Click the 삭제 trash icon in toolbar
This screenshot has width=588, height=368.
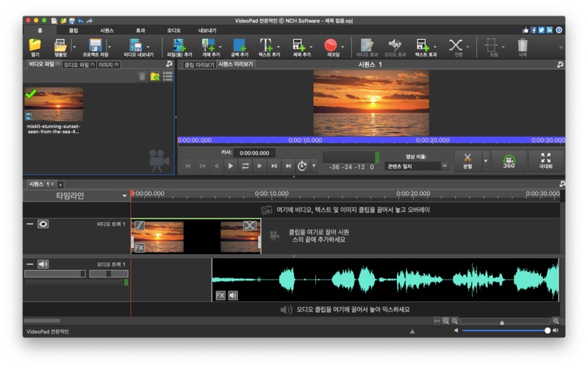pyautogui.click(x=523, y=45)
